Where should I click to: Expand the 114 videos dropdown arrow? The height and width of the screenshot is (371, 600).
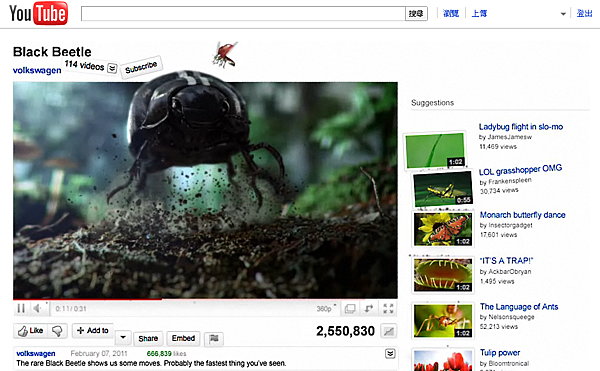point(112,68)
